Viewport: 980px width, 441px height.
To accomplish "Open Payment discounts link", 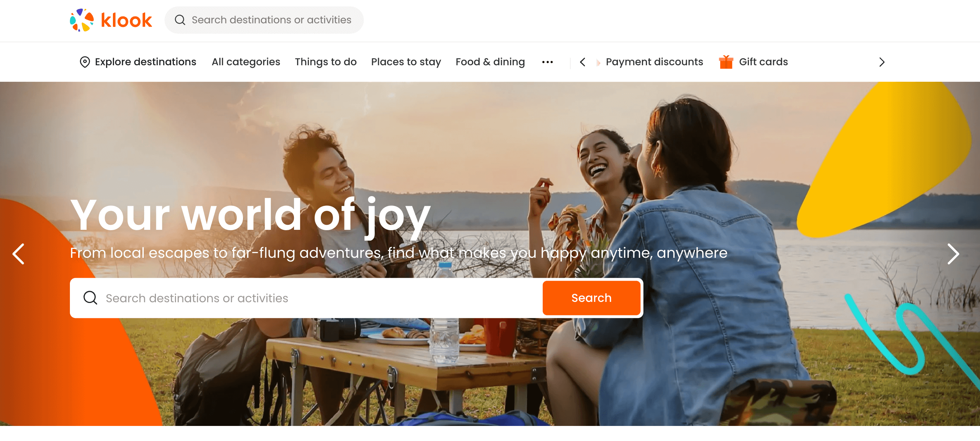I will [x=654, y=62].
